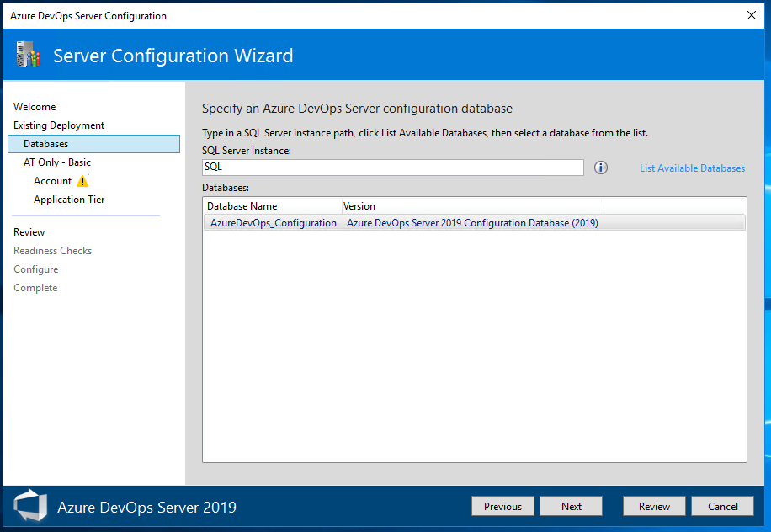Select the Readiness Checks step
Screen dimensions: 771x532
pyautogui.click(x=53, y=251)
